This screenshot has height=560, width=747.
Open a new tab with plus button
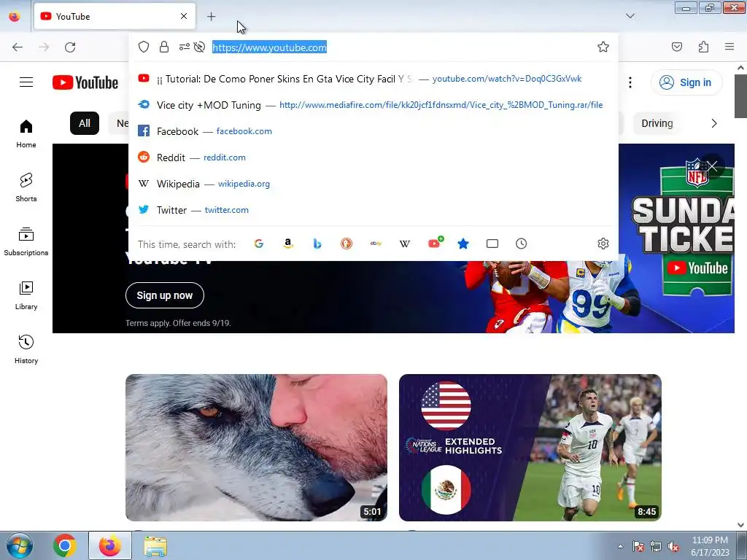pyautogui.click(x=211, y=17)
